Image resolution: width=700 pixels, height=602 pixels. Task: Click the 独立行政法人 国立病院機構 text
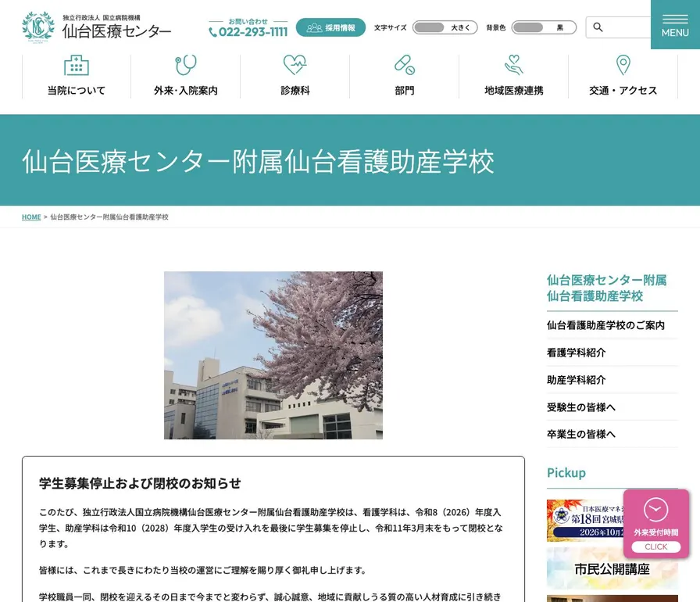[102, 18]
